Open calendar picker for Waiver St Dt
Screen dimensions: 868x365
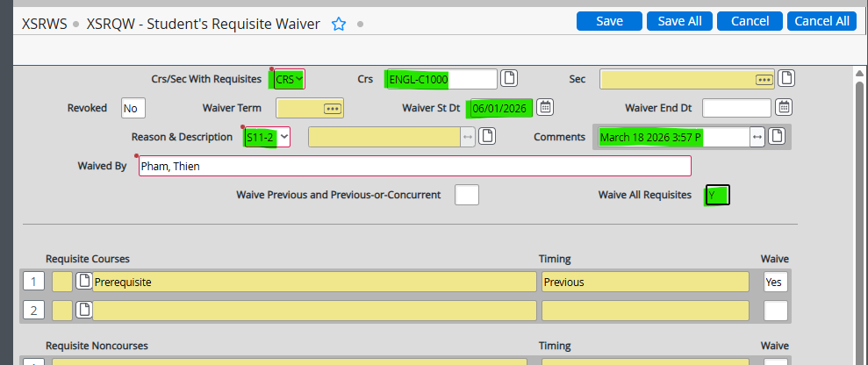(545, 107)
